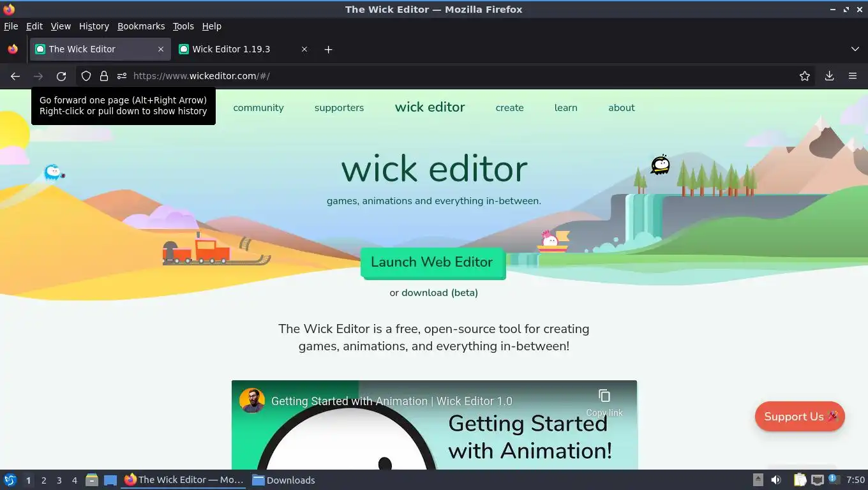
Task: Open the about nav link
Action: tap(622, 108)
